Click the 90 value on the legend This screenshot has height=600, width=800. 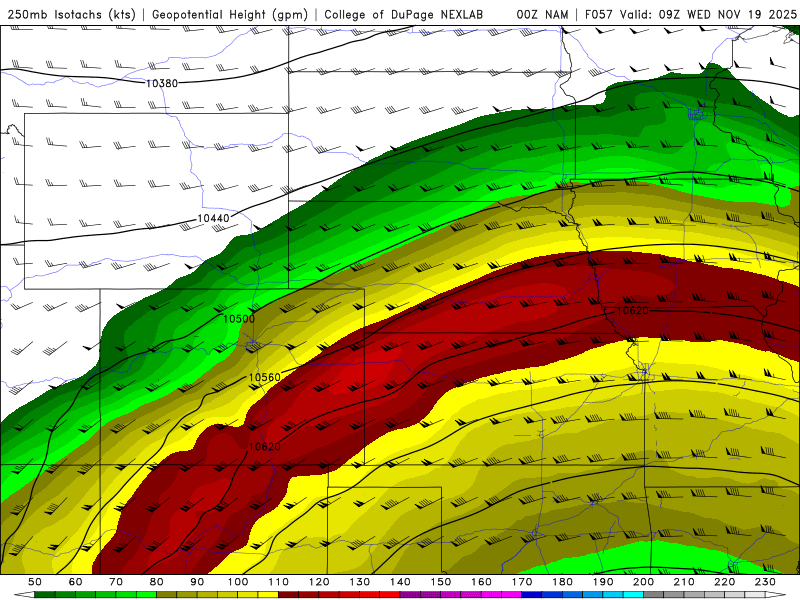(197, 582)
